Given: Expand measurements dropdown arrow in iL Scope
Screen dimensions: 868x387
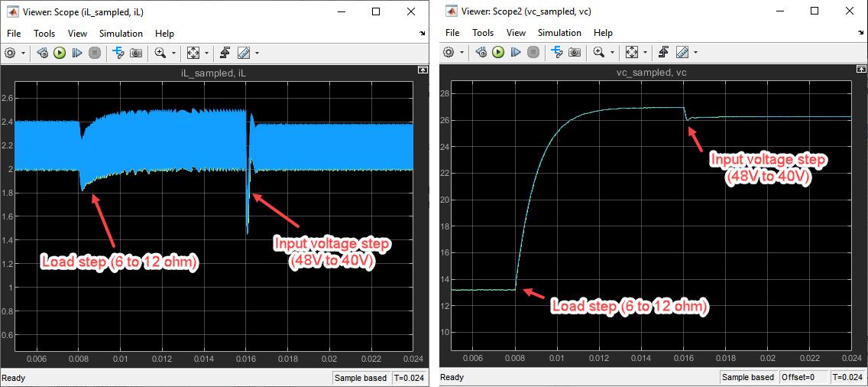Looking at the screenshot, I should click(257, 54).
